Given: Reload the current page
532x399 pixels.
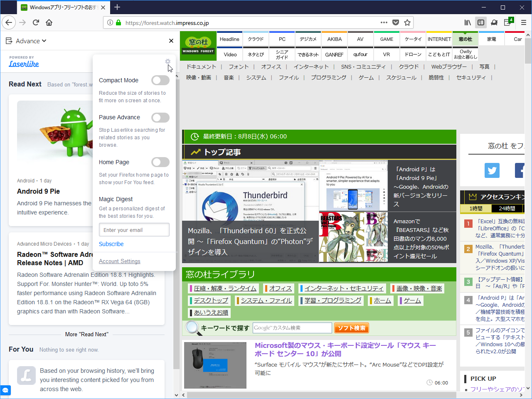Looking at the screenshot, I should point(36,22).
